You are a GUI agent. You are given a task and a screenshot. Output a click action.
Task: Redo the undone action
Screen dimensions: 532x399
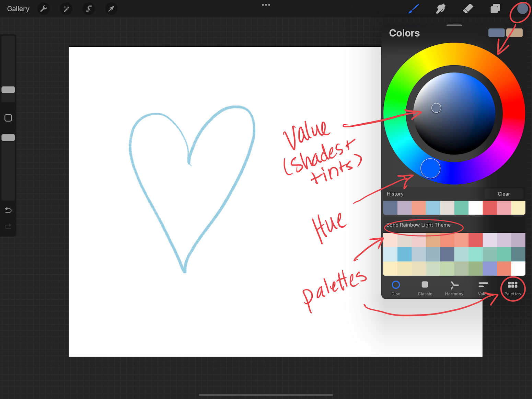[x=8, y=226]
